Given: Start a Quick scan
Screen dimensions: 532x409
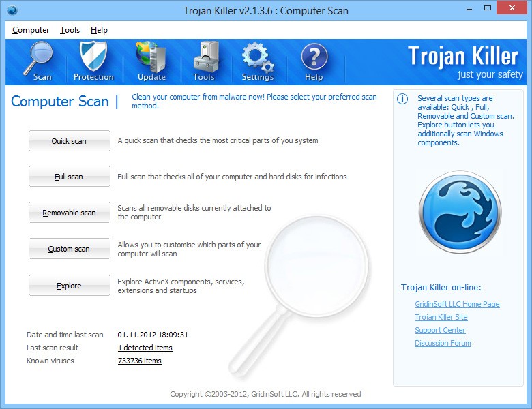Looking at the screenshot, I should pos(69,140).
